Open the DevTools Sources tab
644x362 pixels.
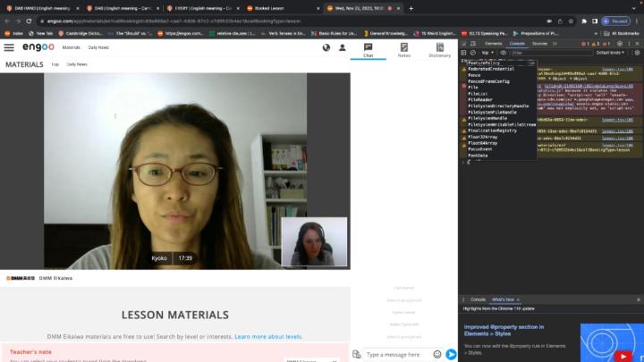tap(539, 44)
